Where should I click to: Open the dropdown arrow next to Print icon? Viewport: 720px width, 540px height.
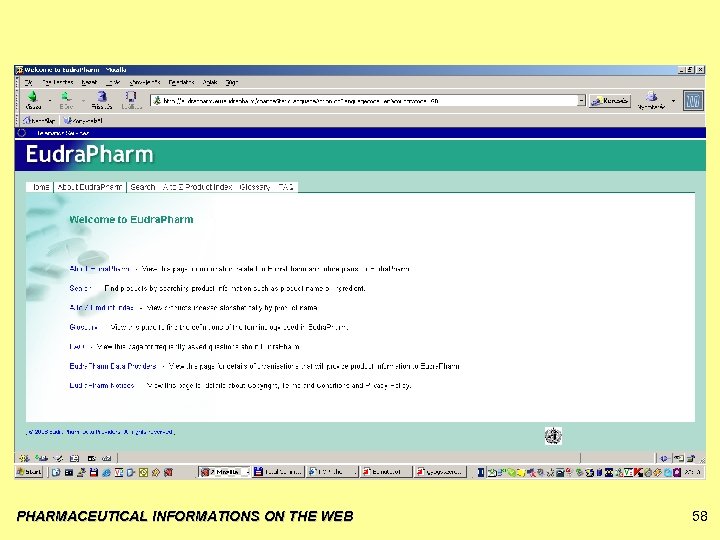(x=673, y=101)
